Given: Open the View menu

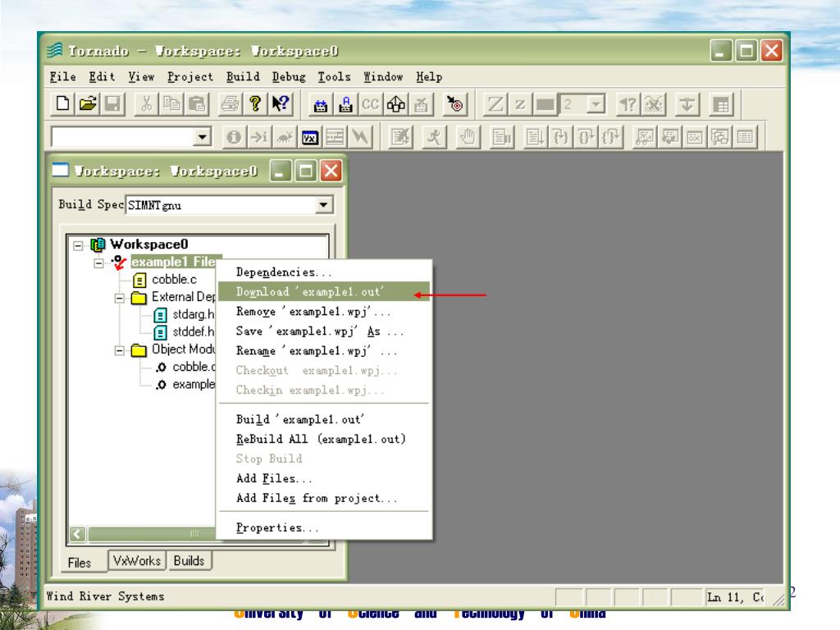Looking at the screenshot, I should 141,76.
